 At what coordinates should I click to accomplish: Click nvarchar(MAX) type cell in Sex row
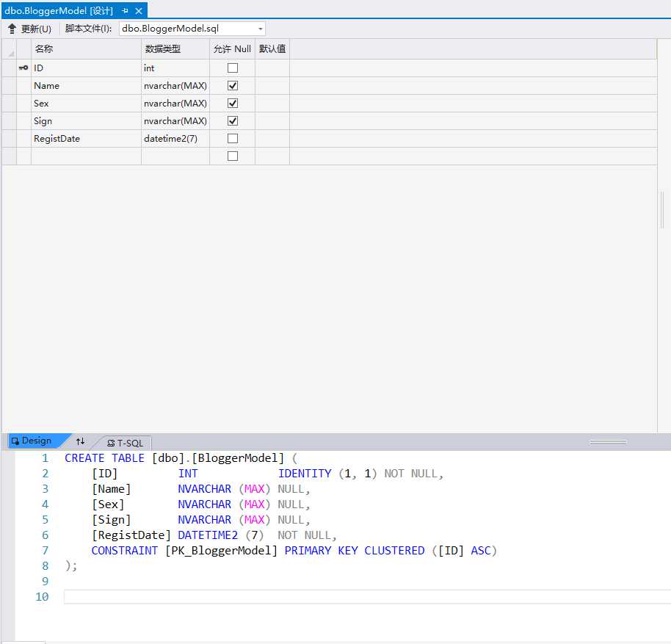(175, 103)
